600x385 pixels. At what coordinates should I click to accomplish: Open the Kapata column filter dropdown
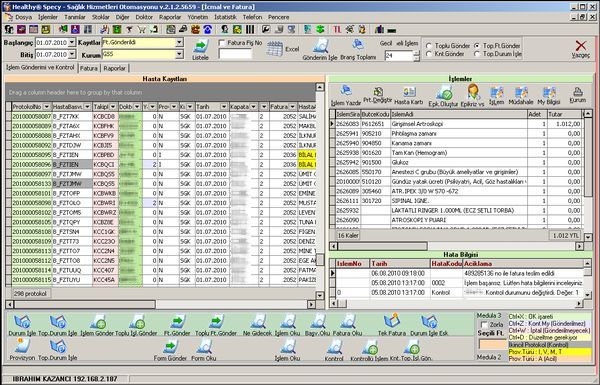(x=253, y=107)
